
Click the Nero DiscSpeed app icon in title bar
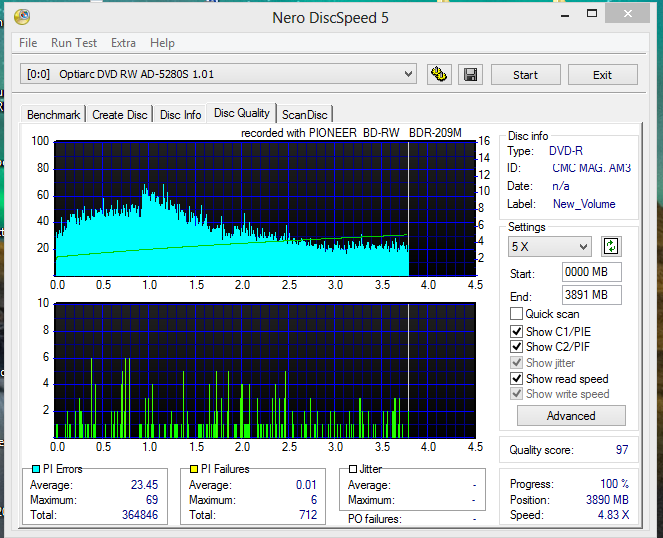(22, 17)
